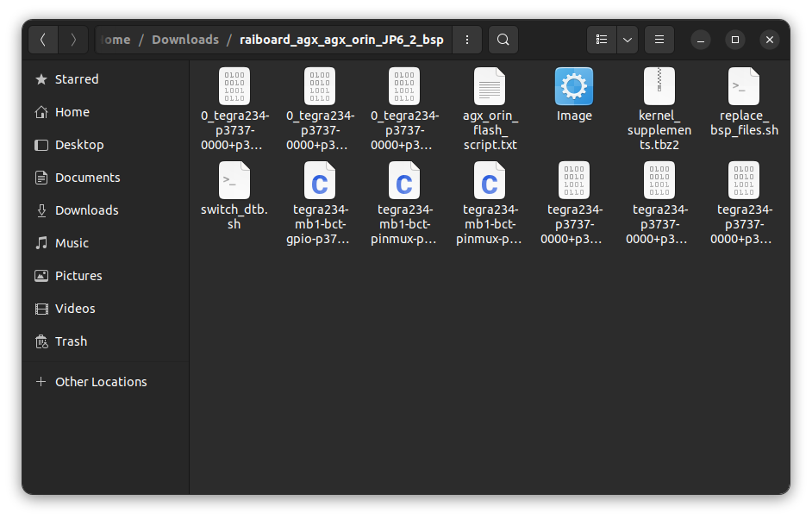Select the agx_orin_flash_script.txt file
The height and width of the screenshot is (519, 812).
pos(490,109)
